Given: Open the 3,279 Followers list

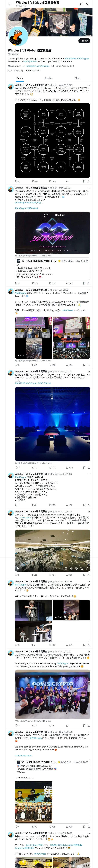Looking at the screenshot, I should [x=33, y=70].
